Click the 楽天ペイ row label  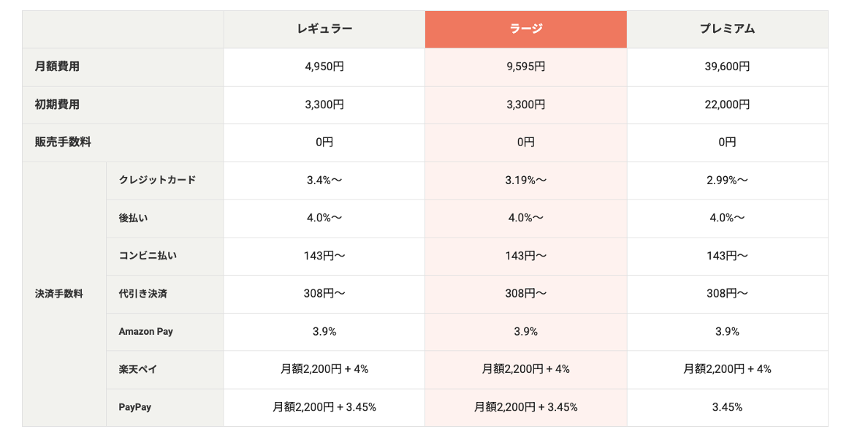point(138,369)
